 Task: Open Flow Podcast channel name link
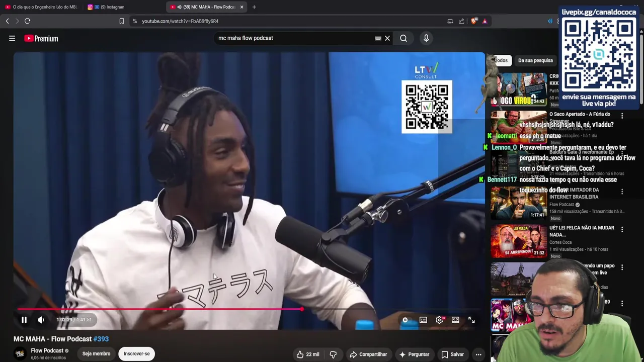(47, 350)
